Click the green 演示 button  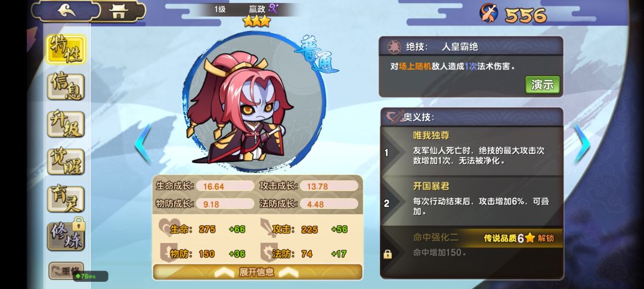(x=542, y=85)
